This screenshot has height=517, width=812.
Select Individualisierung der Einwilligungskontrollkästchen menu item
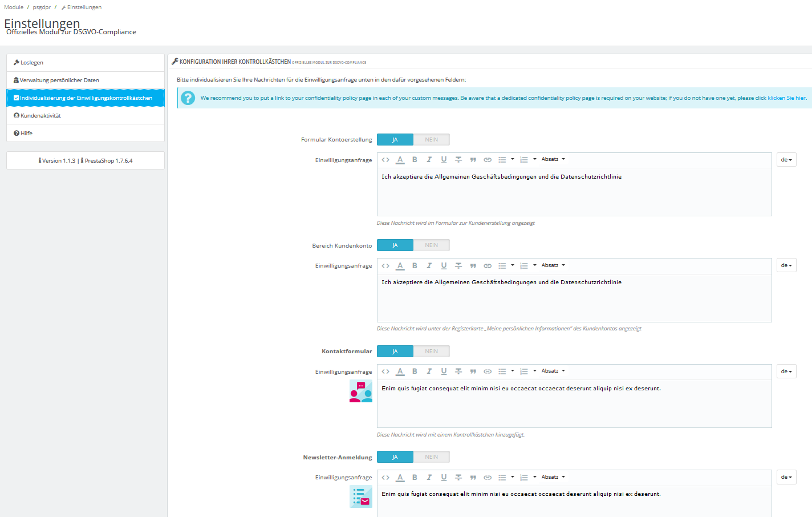tap(86, 98)
